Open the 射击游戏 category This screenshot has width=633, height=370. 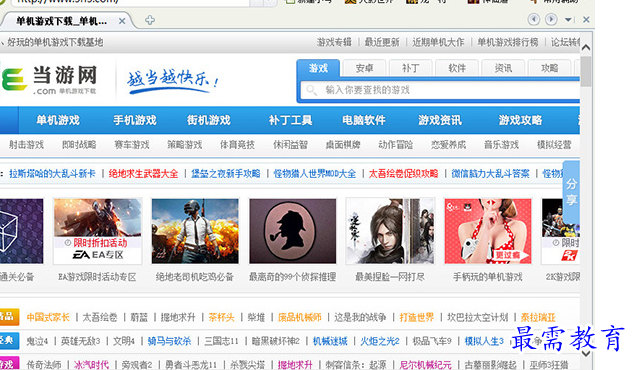point(26,144)
